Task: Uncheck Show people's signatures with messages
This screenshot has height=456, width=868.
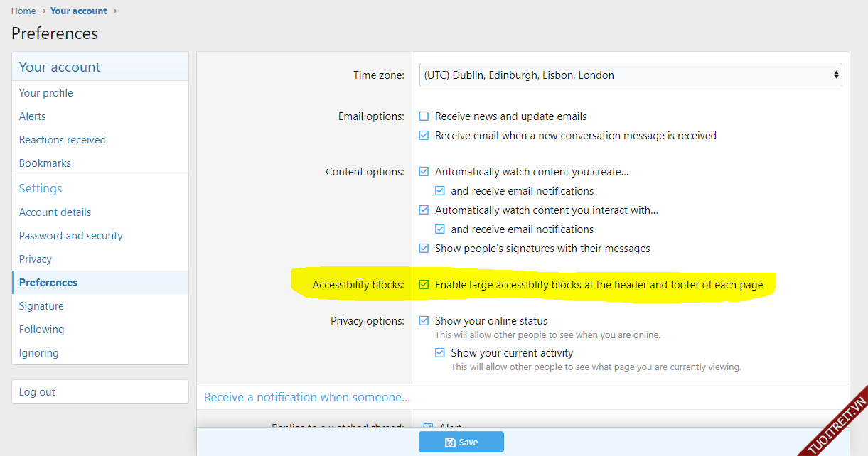Action: [424, 249]
